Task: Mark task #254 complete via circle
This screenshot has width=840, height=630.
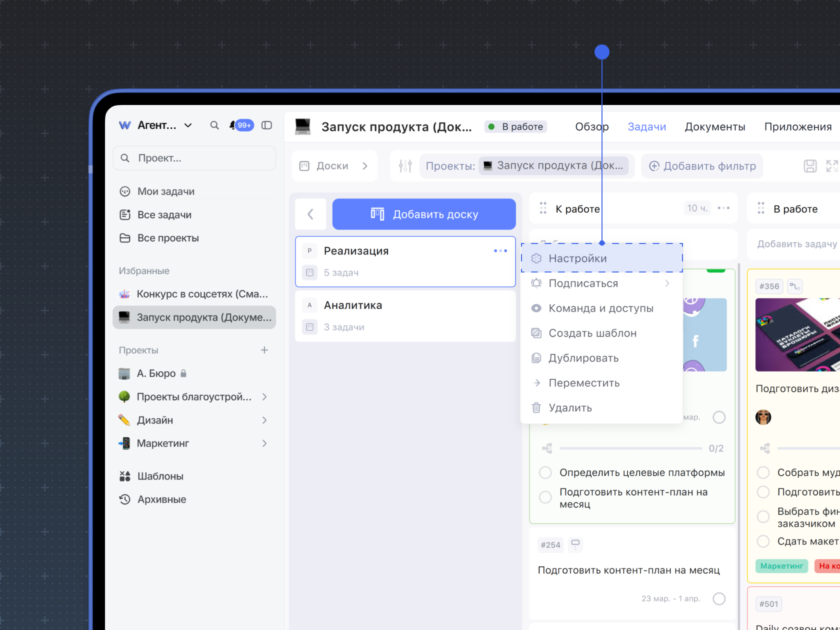Action: coord(719,598)
